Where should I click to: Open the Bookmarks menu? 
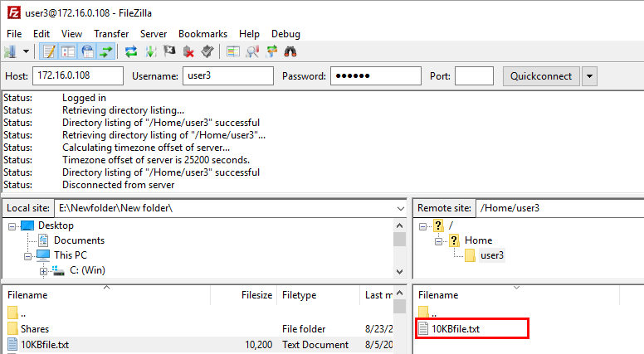[x=202, y=34]
